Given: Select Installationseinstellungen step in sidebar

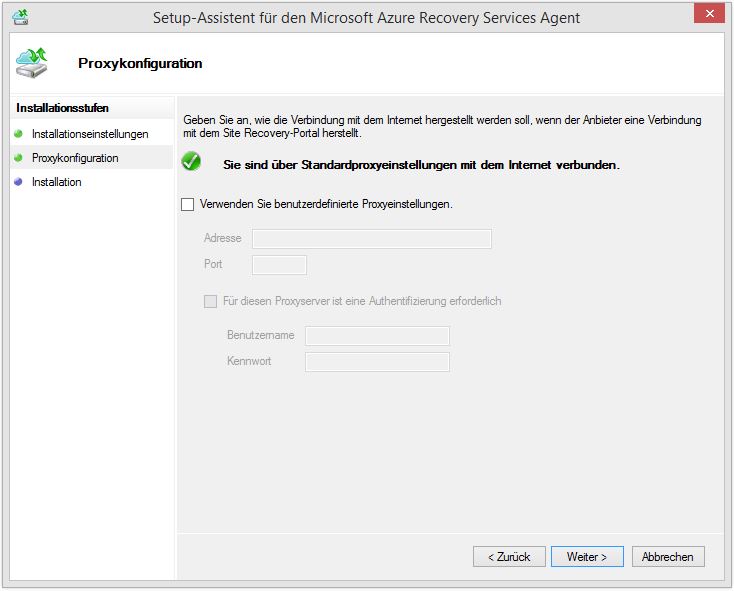Looking at the screenshot, I should 90,134.
